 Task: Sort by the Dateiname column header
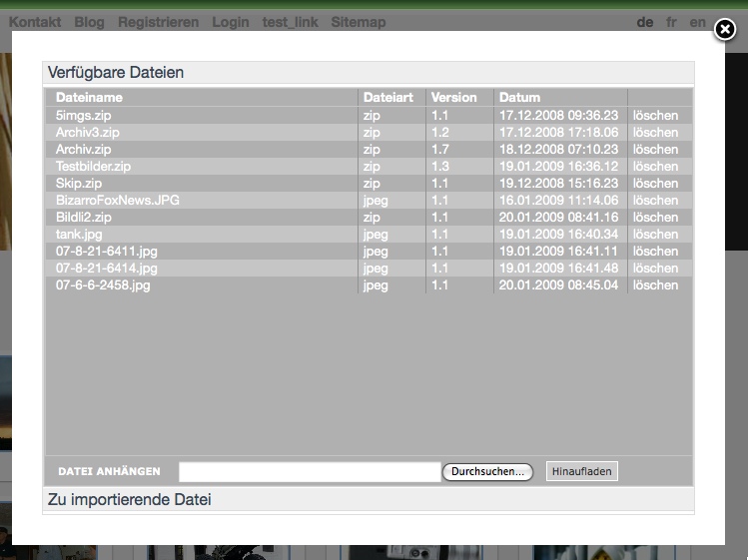coord(90,98)
